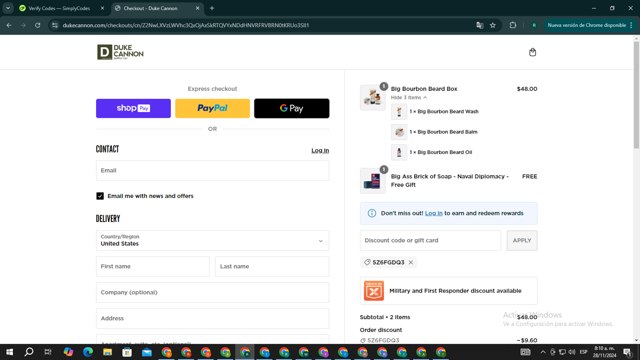640x360 pixels.
Task: Open the taskbar clock and date
Action: pos(604,352)
